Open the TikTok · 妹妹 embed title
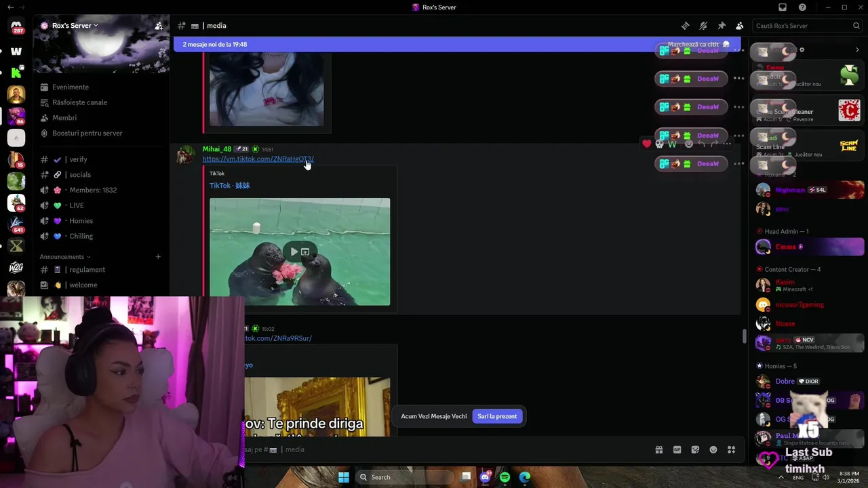 click(x=229, y=186)
